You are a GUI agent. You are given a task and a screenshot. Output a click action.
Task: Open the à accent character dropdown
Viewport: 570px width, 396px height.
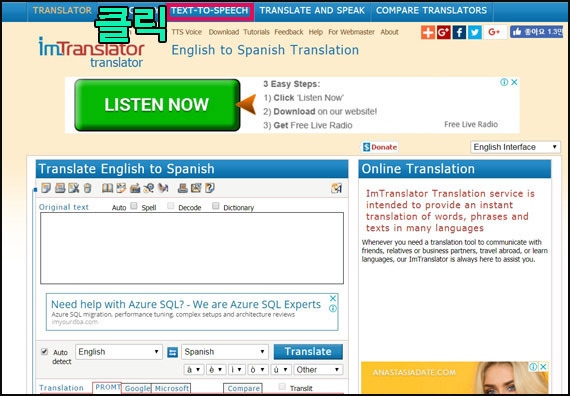[193, 370]
